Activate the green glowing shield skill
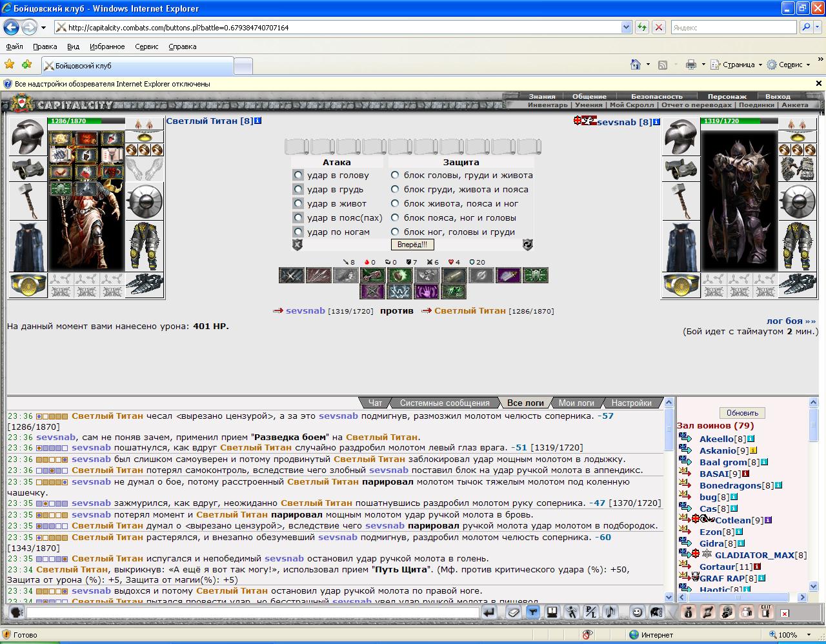This screenshot has height=644, width=826. click(400, 276)
